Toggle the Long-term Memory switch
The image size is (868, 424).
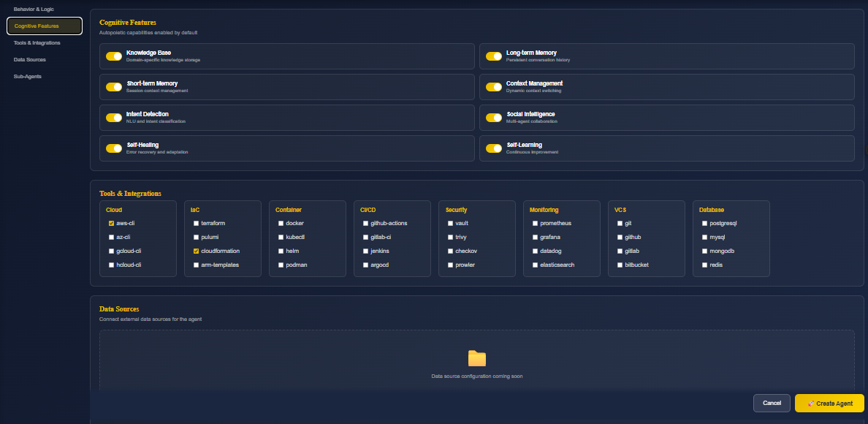494,56
